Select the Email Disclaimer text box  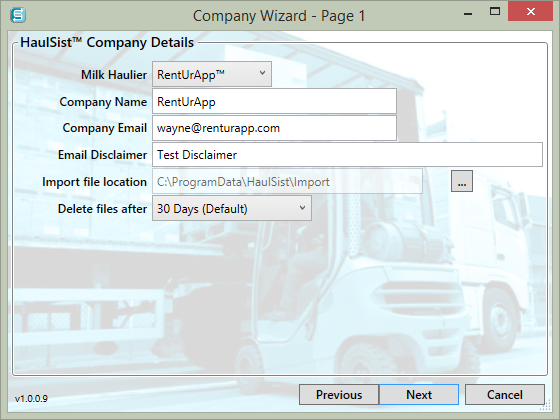(x=348, y=155)
